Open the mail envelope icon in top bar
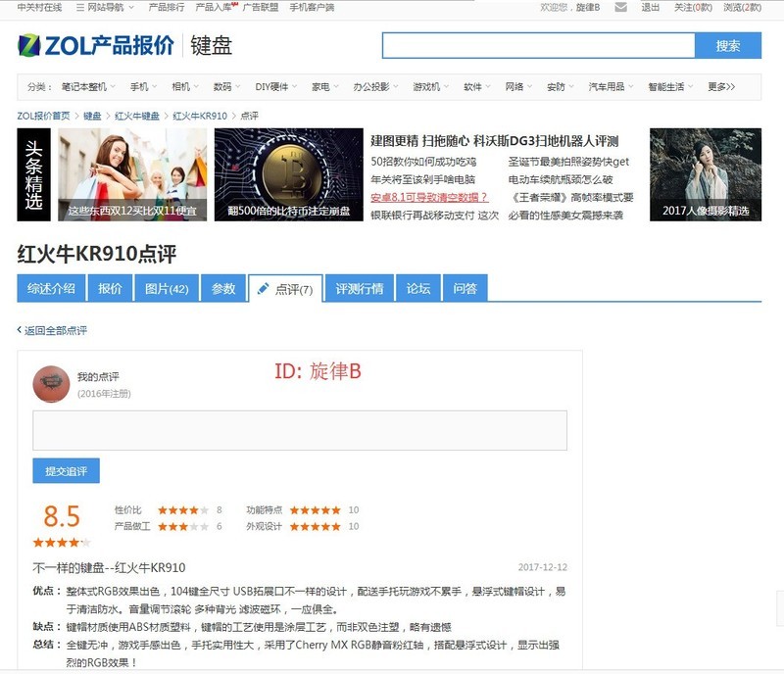Image resolution: width=784 pixels, height=674 pixels. [620, 7]
